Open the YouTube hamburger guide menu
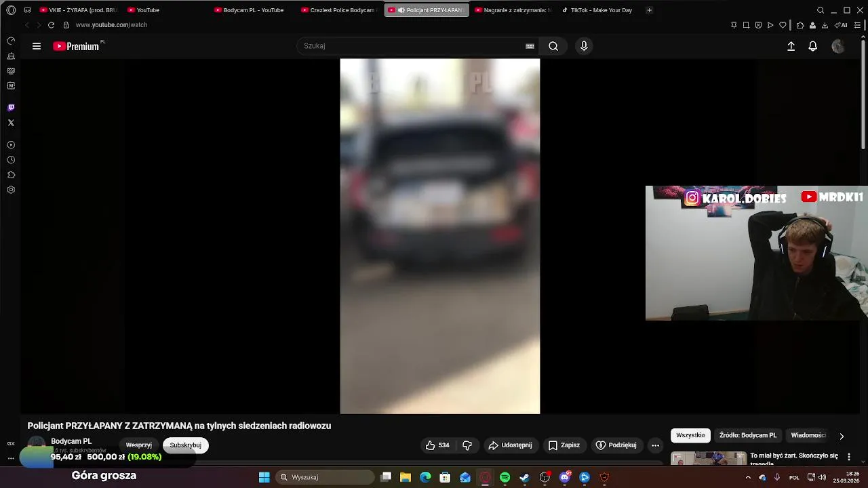The image size is (868, 488). [x=37, y=46]
